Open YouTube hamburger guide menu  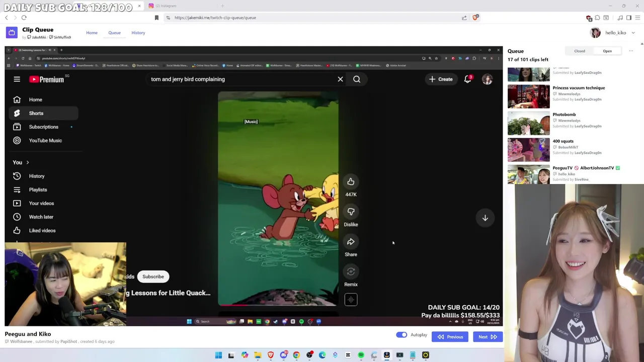point(17,79)
